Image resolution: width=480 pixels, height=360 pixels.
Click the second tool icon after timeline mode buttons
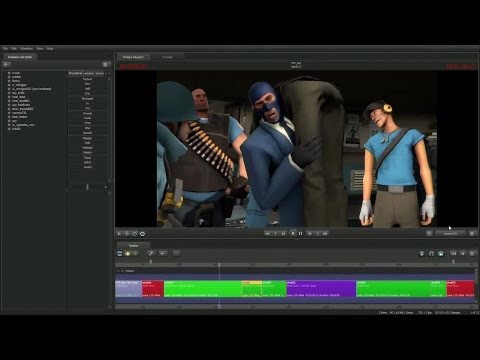[x=163, y=253]
